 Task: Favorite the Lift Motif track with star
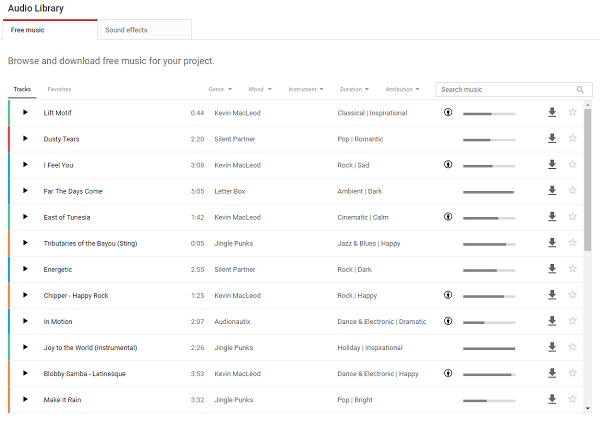[572, 112]
